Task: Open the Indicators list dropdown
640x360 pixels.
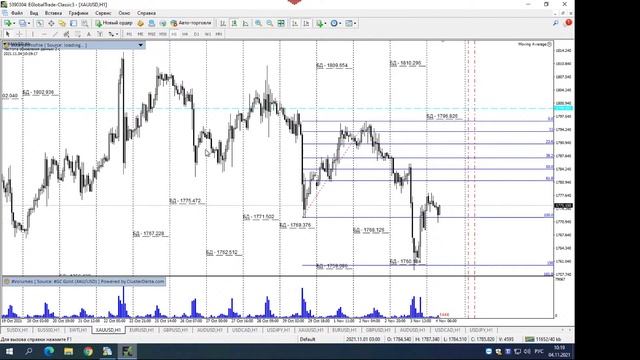Action: (x=321, y=23)
